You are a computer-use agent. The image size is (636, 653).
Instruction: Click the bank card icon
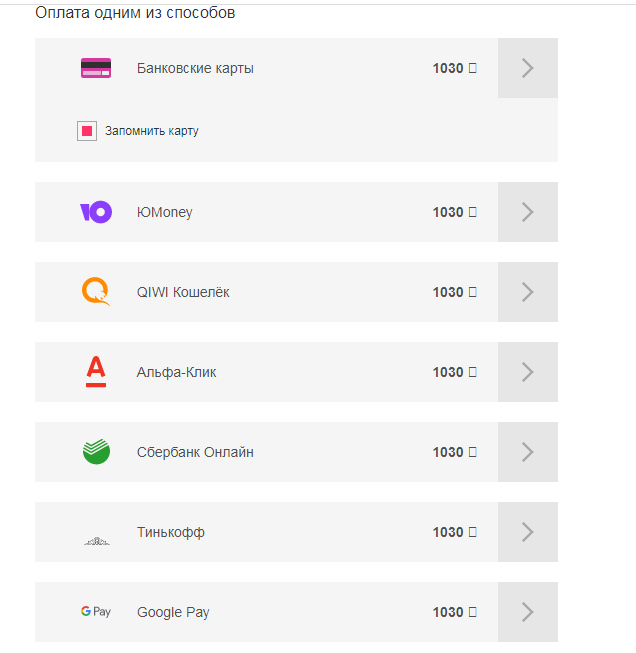96,68
